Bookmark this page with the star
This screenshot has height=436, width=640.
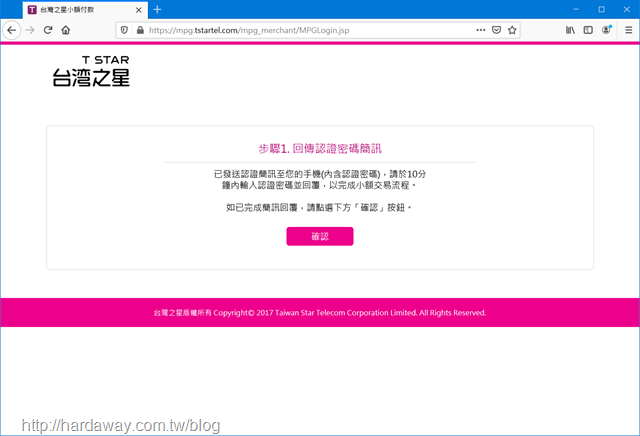[x=512, y=30]
